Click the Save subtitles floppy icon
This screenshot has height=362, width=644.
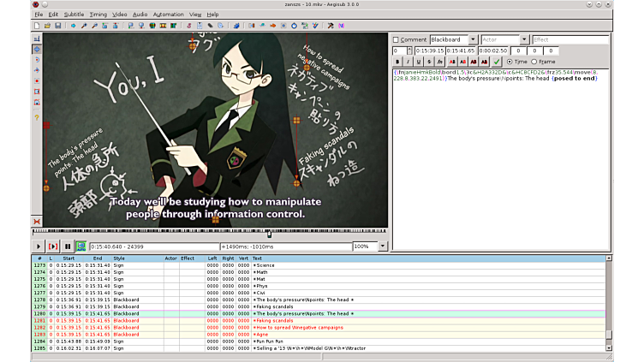point(57,26)
